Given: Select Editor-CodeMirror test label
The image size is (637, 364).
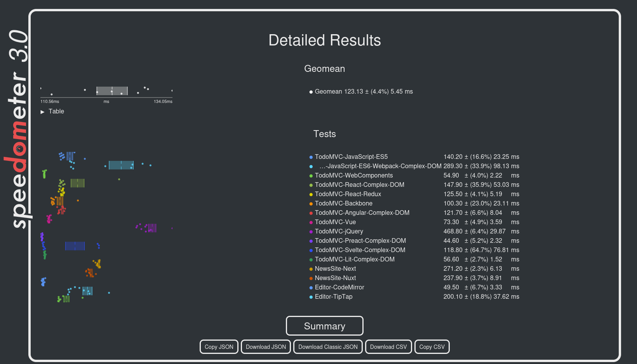Looking at the screenshot, I should click(x=339, y=287).
